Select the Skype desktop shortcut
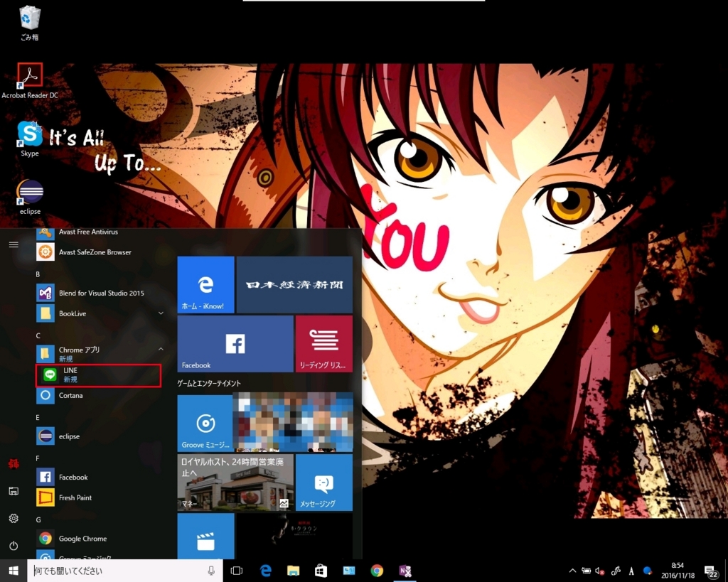Viewport: 728px width, 582px height. point(30,139)
